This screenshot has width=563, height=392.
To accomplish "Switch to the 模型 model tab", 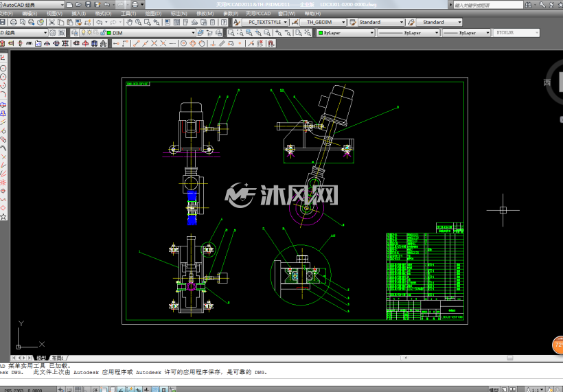I will click(41, 358).
